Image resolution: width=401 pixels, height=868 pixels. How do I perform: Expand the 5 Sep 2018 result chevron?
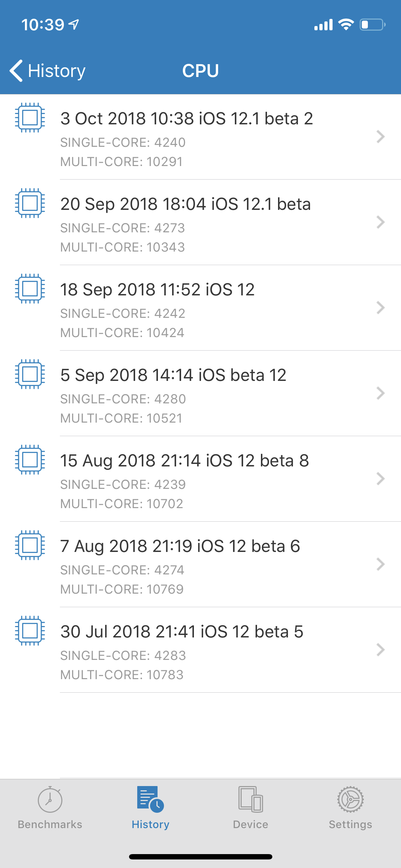point(381,393)
